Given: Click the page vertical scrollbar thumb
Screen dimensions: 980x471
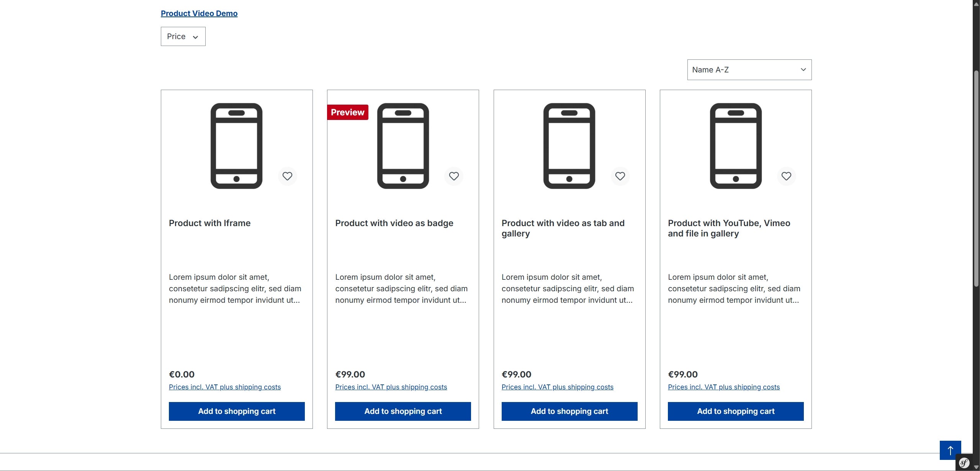Looking at the screenshot, I should click(x=976, y=178).
